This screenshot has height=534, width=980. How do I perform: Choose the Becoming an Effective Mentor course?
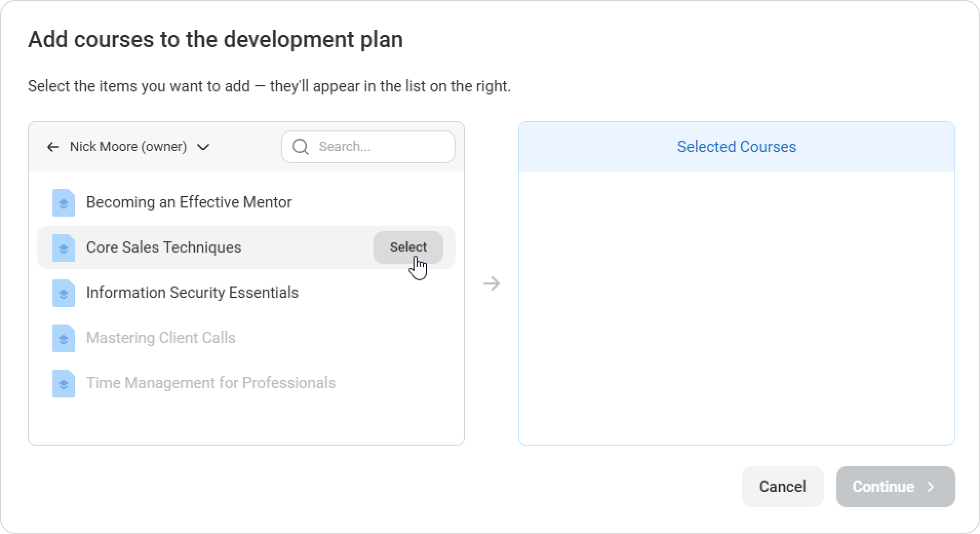pyautogui.click(x=189, y=202)
